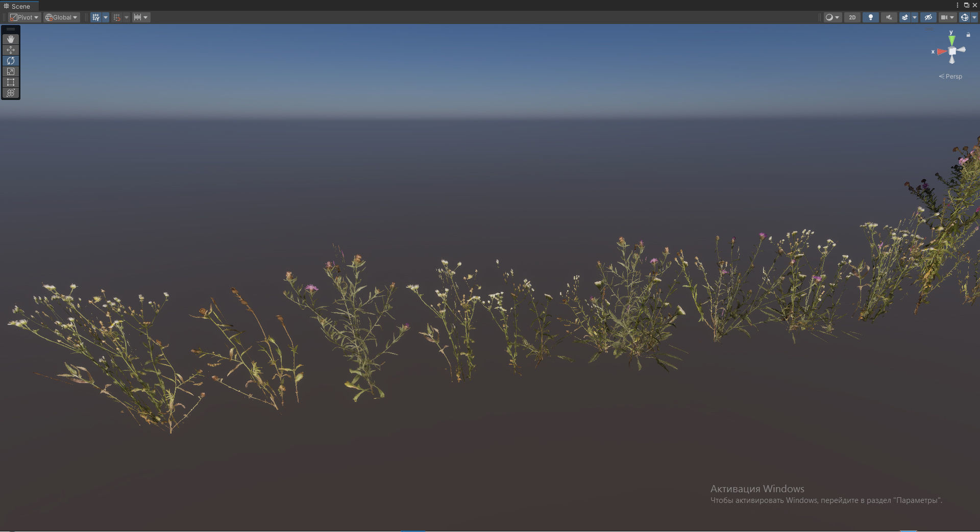Toggle scene audio mute button
The image size is (980, 532).
tap(889, 17)
